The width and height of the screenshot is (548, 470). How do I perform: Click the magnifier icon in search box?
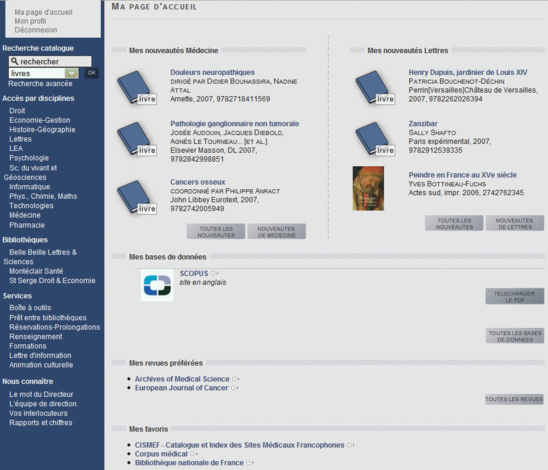point(14,62)
